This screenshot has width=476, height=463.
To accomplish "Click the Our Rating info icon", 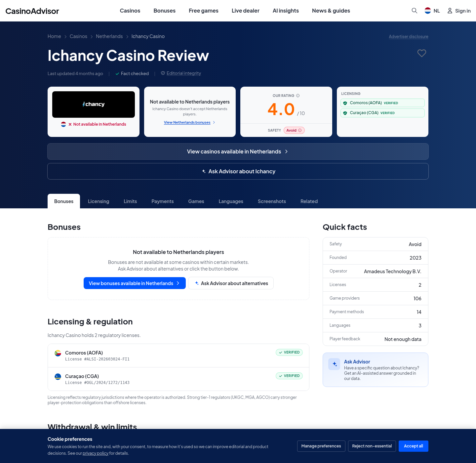I will click(298, 96).
